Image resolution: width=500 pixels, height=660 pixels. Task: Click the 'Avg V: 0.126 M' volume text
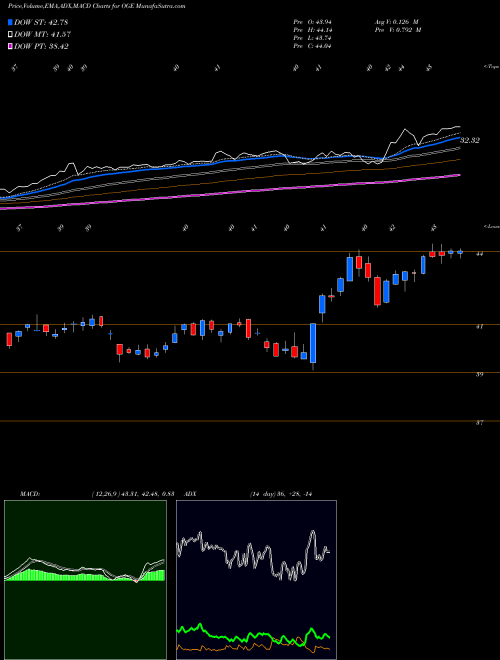396,22
